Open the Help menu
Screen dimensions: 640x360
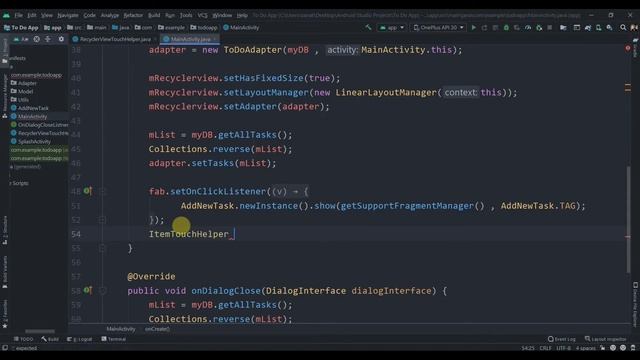[242, 15]
